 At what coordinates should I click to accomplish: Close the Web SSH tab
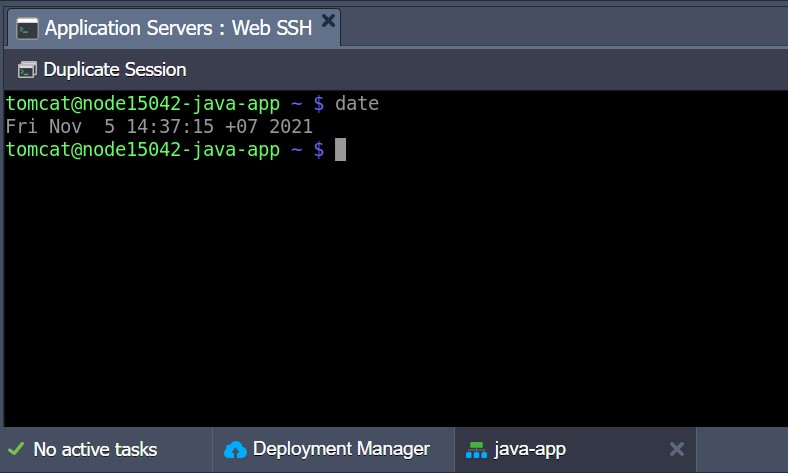pyautogui.click(x=328, y=21)
